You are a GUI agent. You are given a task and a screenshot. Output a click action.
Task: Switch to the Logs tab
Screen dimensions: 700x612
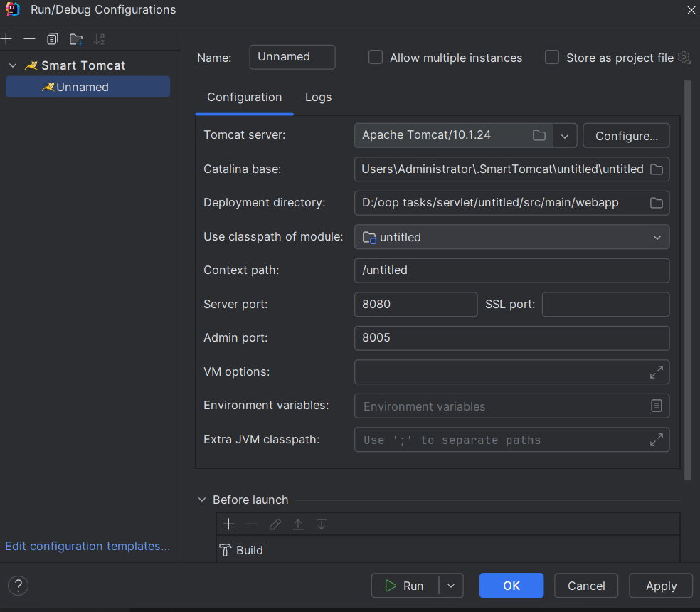(x=318, y=97)
